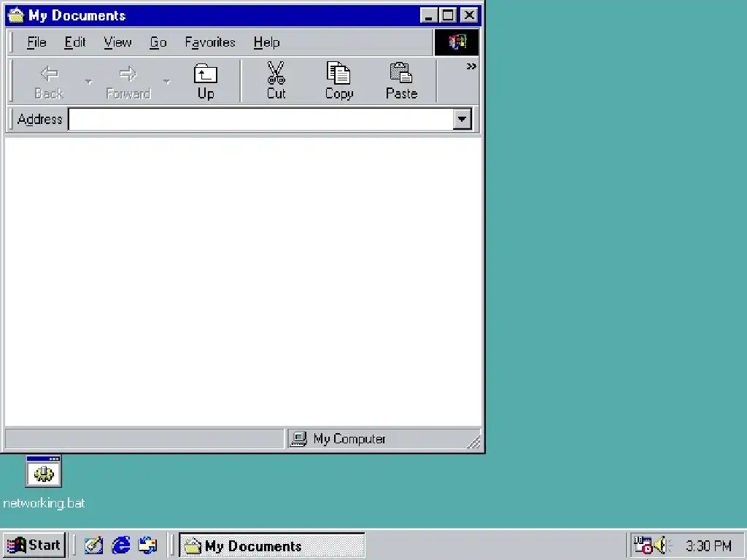Viewport: 747px width, 560px height.
Task: Open the Help menu
Action: [x=266, y=42]
